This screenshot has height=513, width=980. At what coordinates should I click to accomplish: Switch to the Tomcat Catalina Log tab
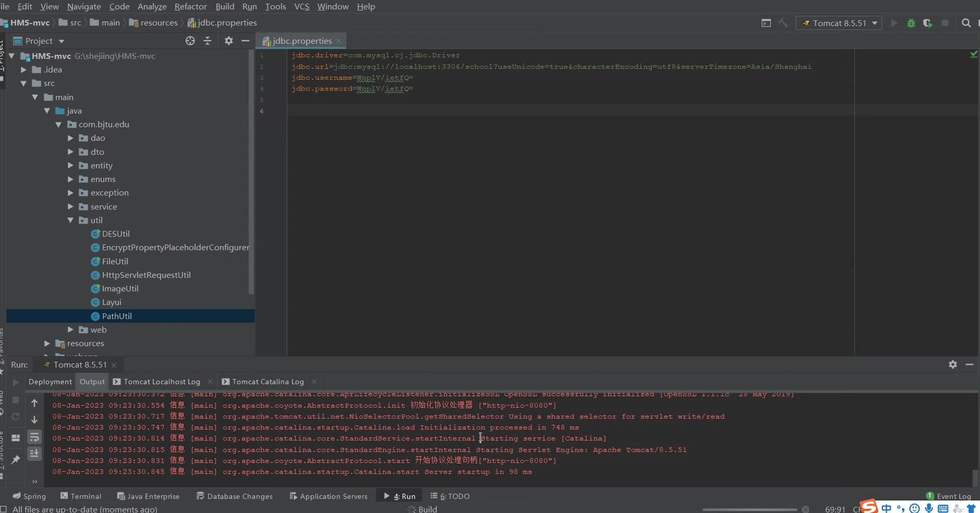coord(267,382)
